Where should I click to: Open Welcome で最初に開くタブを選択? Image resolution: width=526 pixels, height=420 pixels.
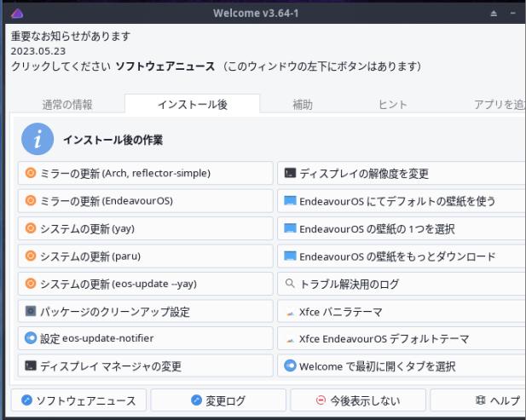402,365
